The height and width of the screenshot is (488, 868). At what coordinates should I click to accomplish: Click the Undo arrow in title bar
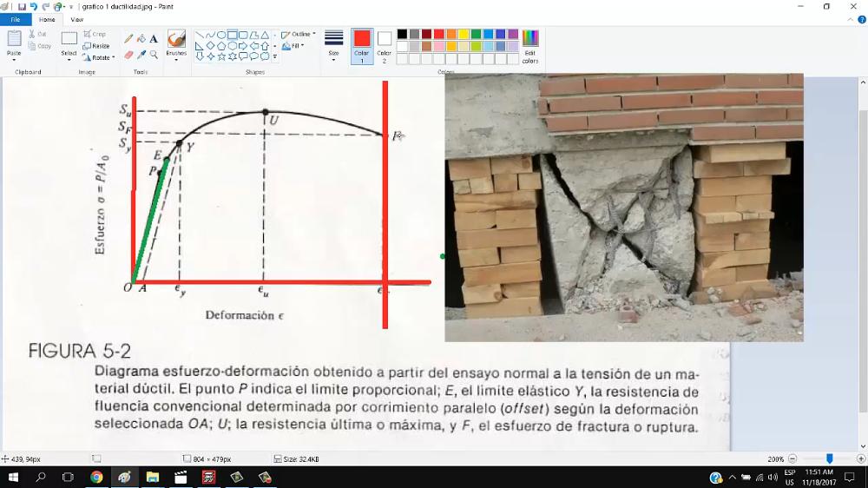(33, 7)
